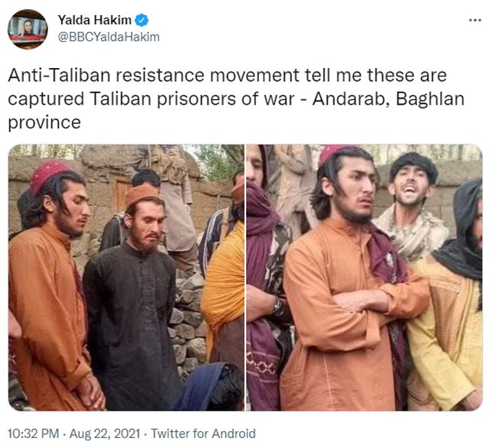
Task: Open the Twitter for Android source link
Action: point(203,433)
